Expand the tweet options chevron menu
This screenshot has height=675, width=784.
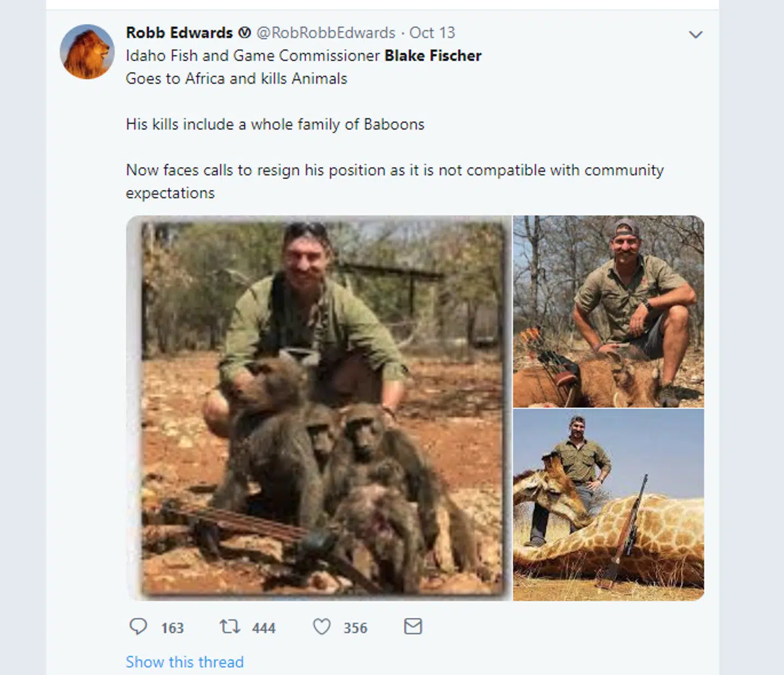pyautogui.click(x=695, y=35)
